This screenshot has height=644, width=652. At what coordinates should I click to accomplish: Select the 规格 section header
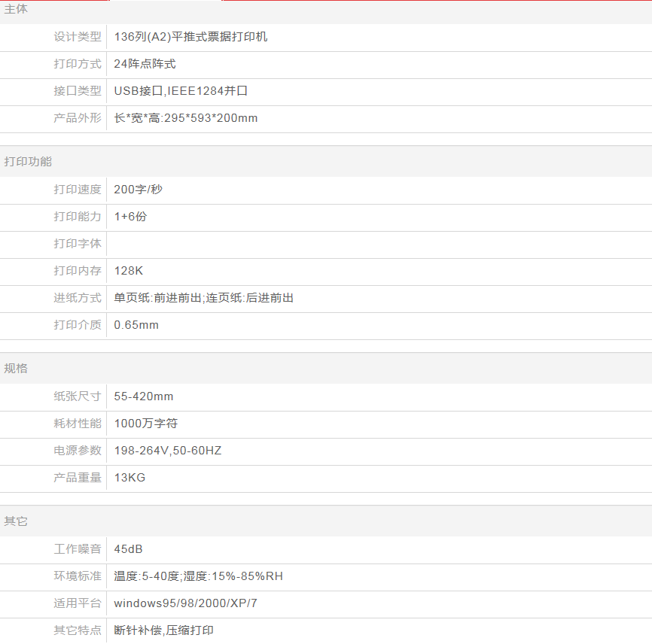(17, 369)
